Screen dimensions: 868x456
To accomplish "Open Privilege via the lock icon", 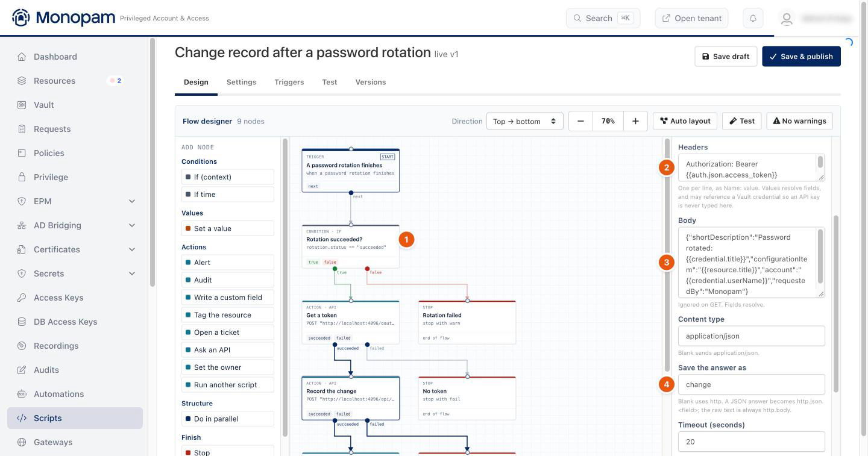I will [22, 177].
